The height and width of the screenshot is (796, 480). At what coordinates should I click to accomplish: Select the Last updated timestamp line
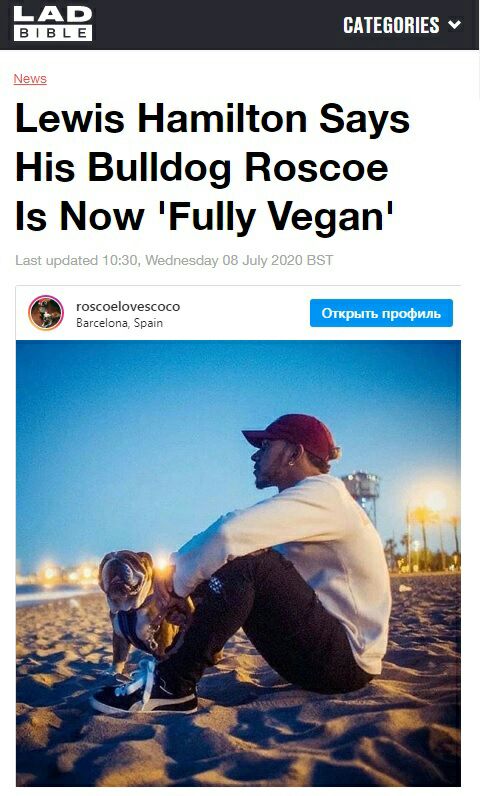coord(174,260)
